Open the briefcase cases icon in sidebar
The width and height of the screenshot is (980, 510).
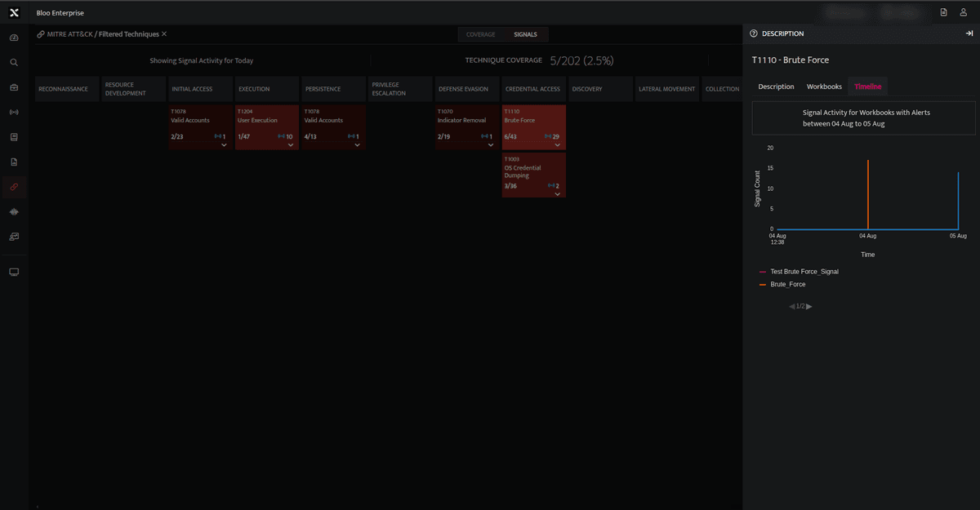[14, 87]
